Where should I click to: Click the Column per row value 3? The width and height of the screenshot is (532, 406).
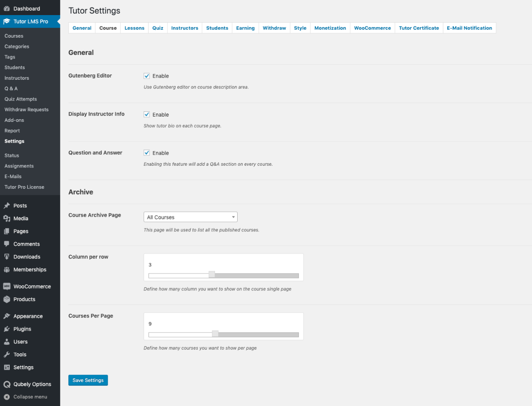(150, 265)
